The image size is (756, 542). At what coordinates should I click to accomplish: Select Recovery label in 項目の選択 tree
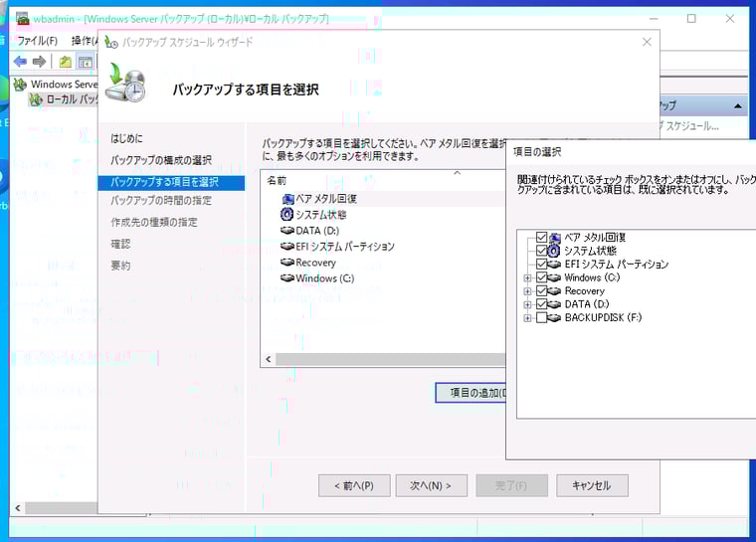[x=584, y=291]
